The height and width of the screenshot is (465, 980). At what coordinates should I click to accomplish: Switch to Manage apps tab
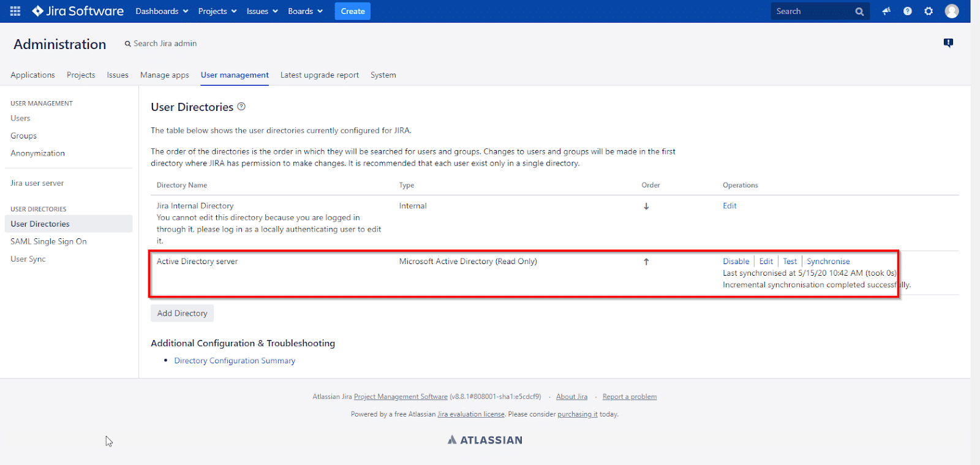[164, 75]
